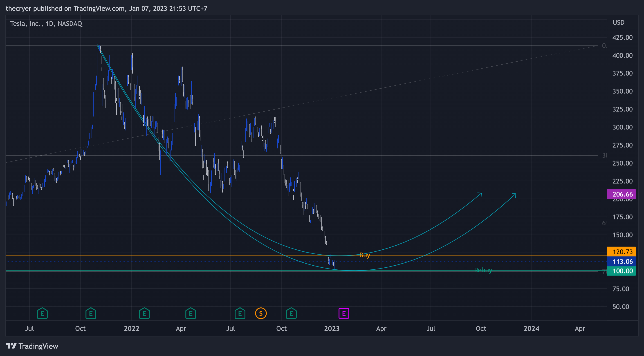The image size is (644, 356).
Task: Click the USD currency label
Action: coord(618,22)
